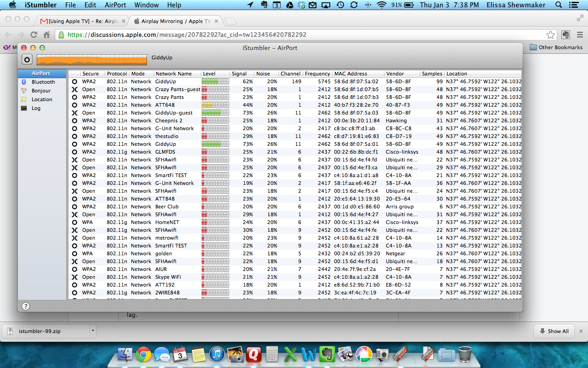Select the Beer Club network row
This screenshot has width=588, height=368.
tap(295, 207)
